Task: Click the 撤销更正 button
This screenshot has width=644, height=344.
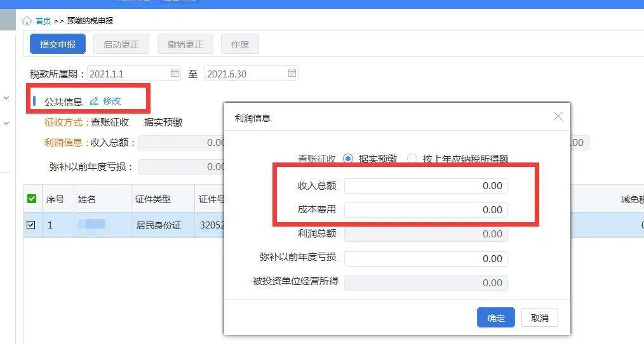Action: tap(185, 44)
